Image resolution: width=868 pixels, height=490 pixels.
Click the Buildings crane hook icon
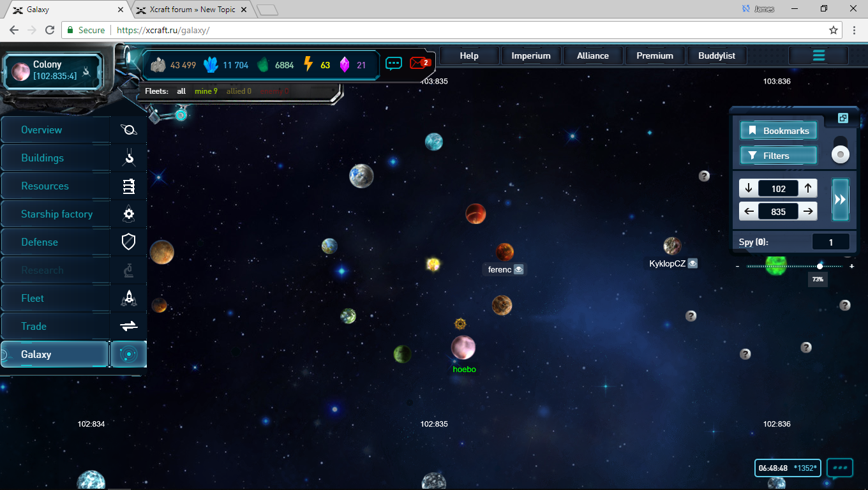pos(129,158)
